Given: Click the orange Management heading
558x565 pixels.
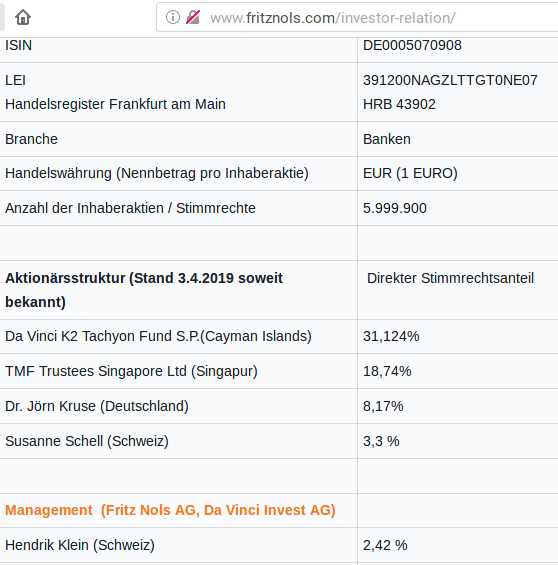Looking at the screenshot, I should point(170,510).
